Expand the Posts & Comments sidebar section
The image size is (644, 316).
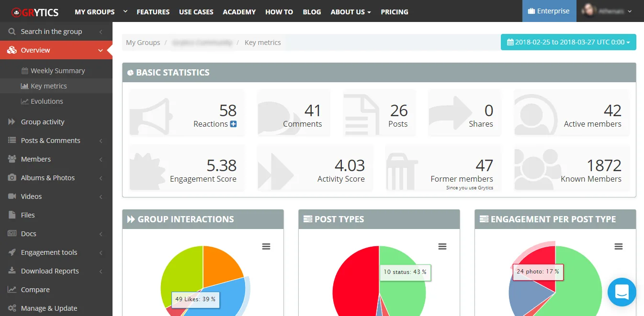[56, 141]
